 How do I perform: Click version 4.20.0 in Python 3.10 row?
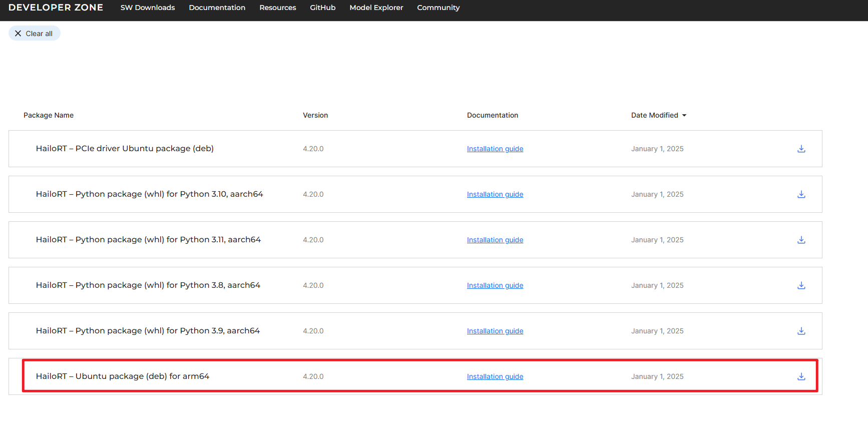(313, 194)
